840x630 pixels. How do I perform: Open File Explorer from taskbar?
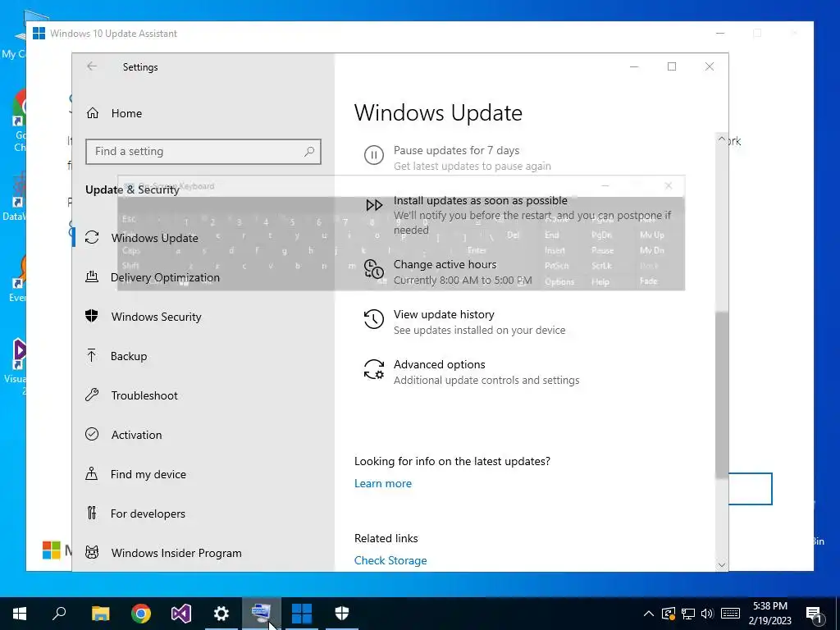pyautogui.click(x=100, y=614)
